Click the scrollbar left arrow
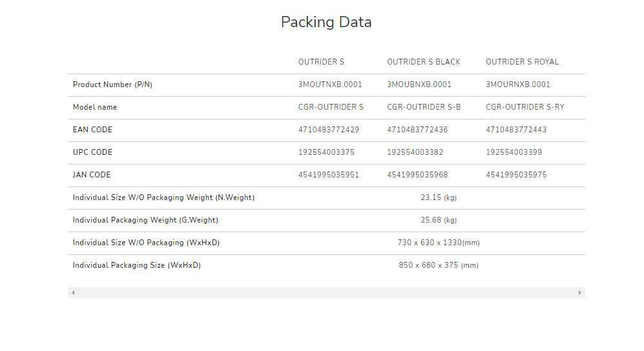The width and height of the screenshot is (644, 351). (73, 293)
